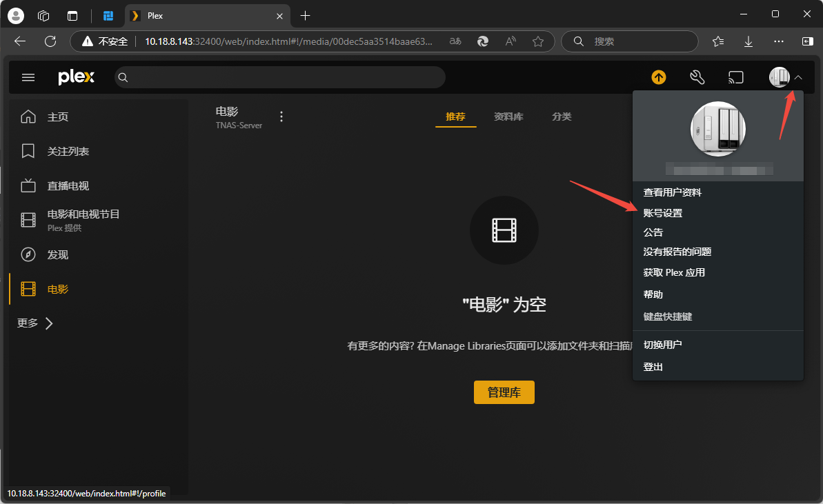
Task: Click the browser profile icon
Action: click(16, 16)
